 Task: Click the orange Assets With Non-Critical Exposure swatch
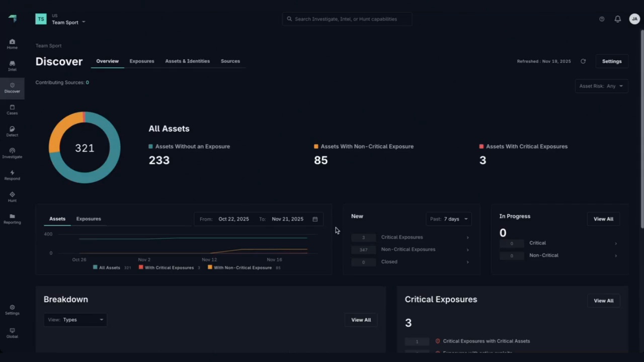pyautogui.click(x=316, y=146)
